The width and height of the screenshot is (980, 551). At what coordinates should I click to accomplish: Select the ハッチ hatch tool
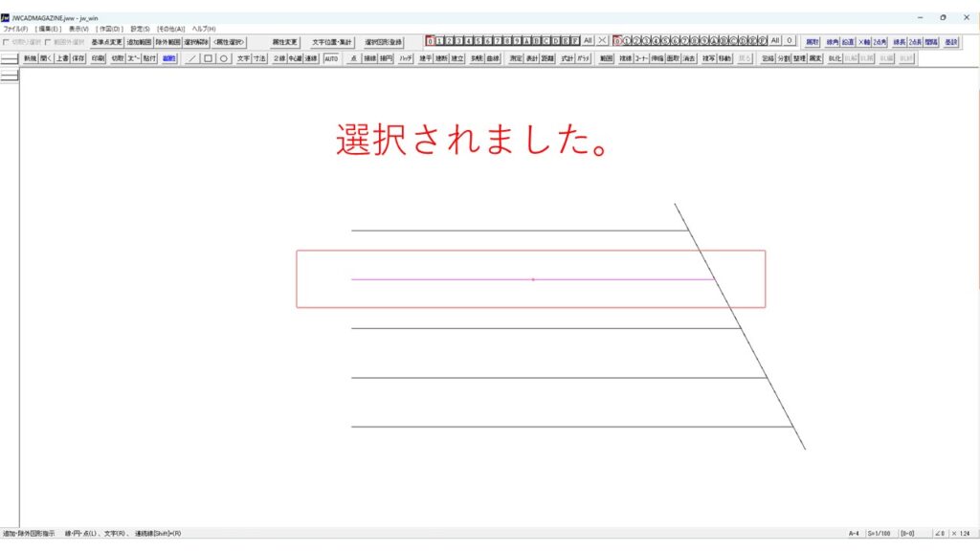click(x=406, y=58)
